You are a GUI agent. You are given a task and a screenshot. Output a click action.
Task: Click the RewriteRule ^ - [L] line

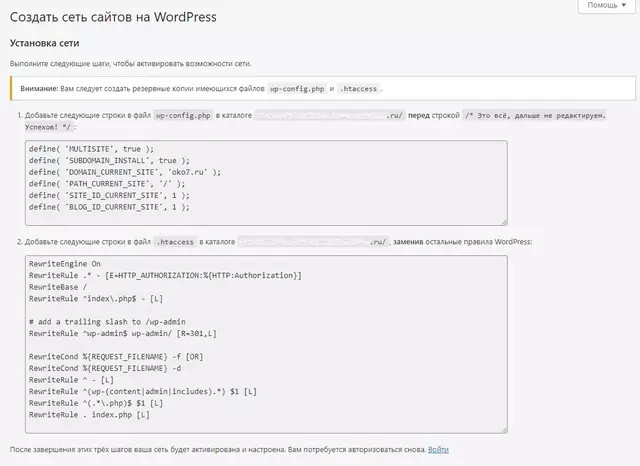pos(71,380)
